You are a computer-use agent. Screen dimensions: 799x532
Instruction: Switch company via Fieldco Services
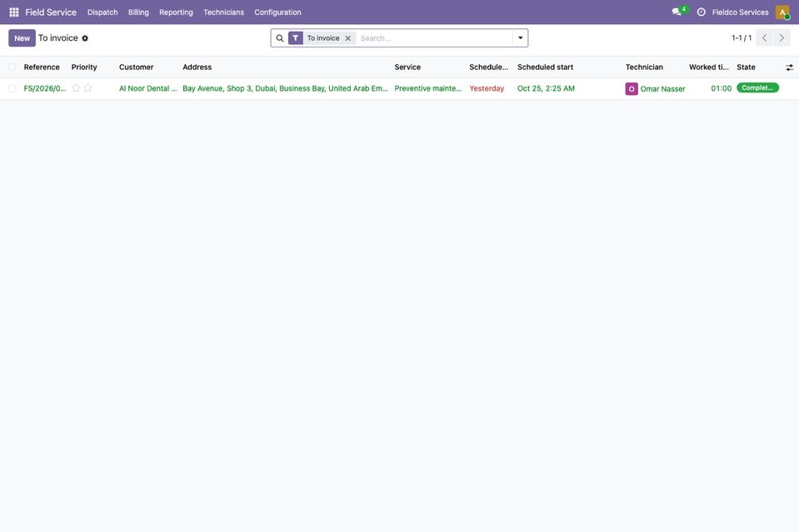pos(741,12)
